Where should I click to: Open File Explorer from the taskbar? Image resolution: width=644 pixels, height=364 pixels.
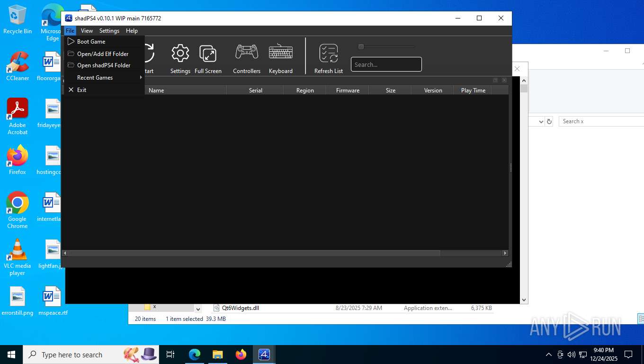pyautogui.click(x=217, y=355)
